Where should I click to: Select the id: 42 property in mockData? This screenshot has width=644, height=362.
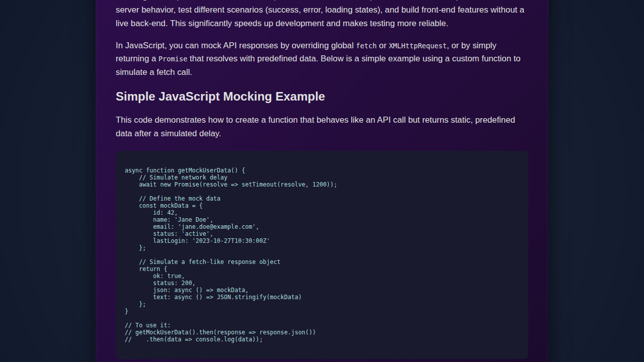[x=165, y=212]
